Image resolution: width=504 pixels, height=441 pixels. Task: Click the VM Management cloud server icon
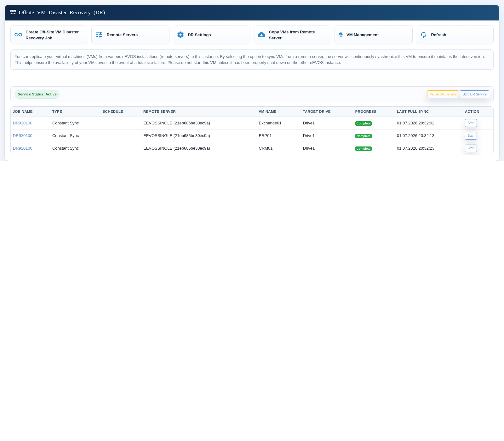pyautogui.click(x=341, y=35)
